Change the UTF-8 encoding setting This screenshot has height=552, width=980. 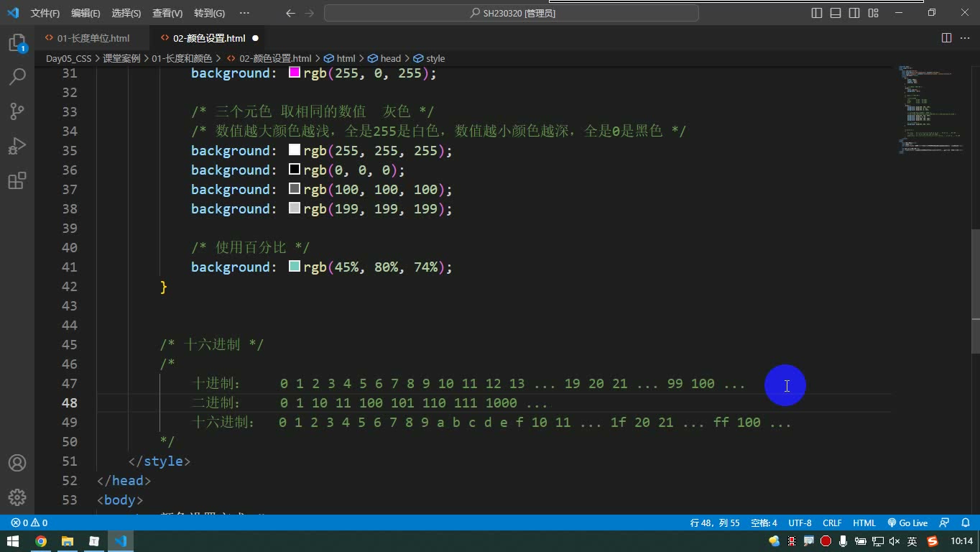click(800, 523)
